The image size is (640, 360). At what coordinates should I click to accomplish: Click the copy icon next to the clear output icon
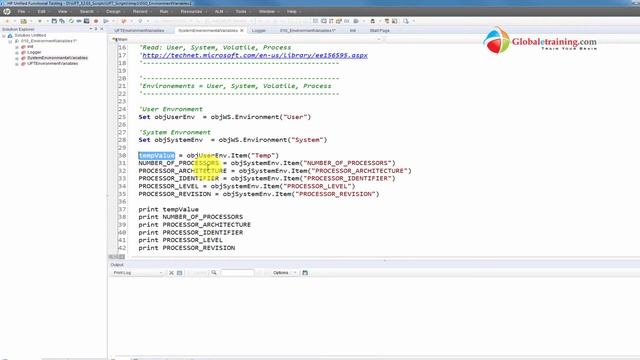(180, 273)
